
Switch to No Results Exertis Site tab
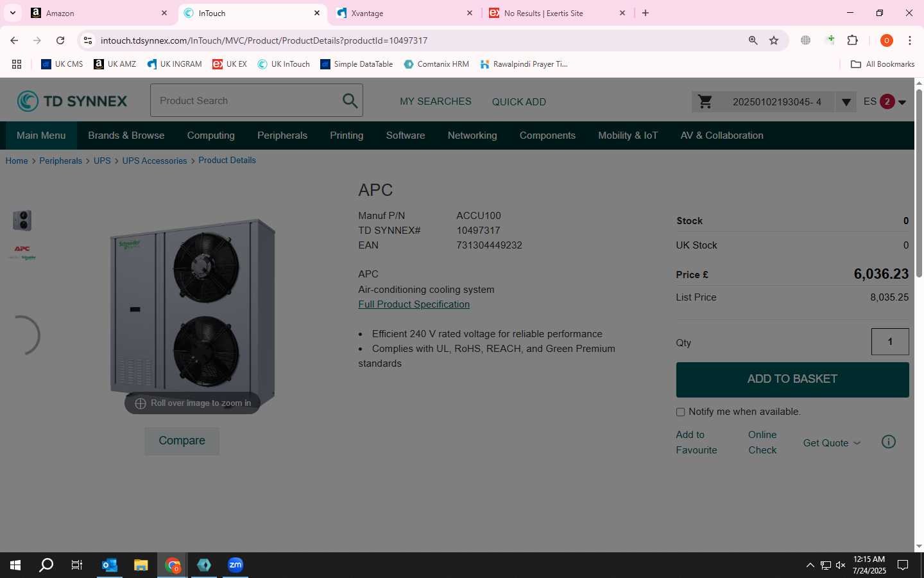557,13
